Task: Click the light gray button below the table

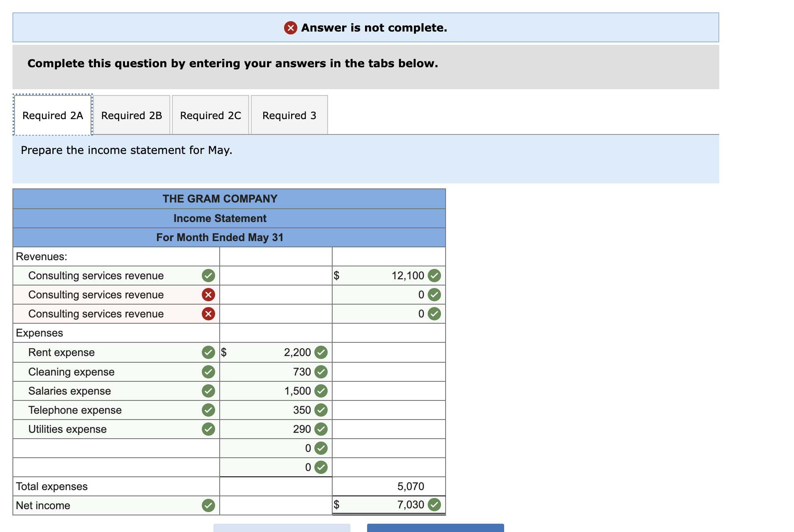Action: (x=282, y=527)
